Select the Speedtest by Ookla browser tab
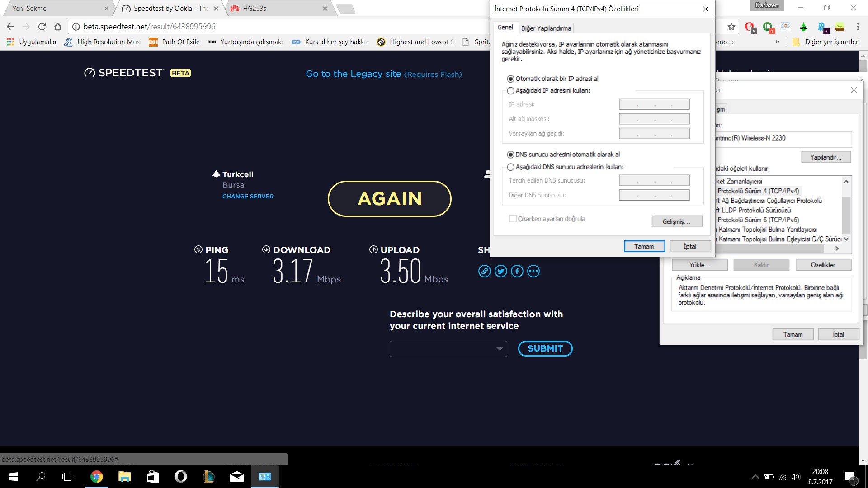 coord(170,9)
